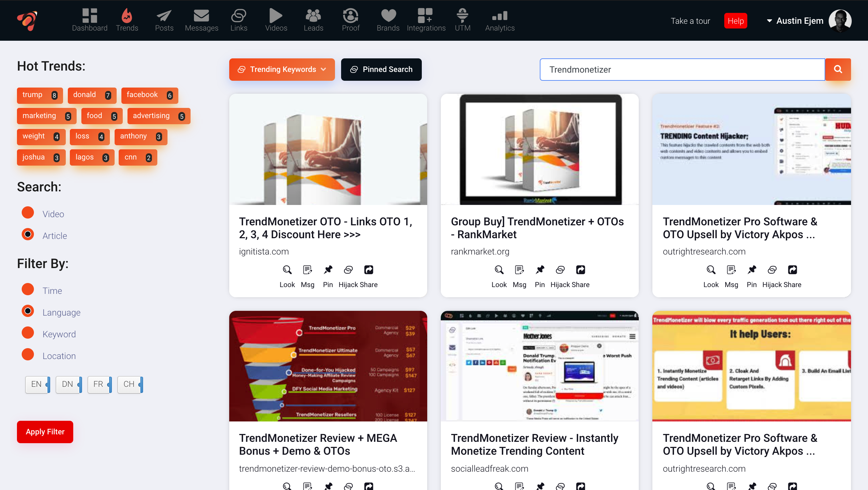
Task: Click Look icon on ignitista.com card
Action: pyautogui.click(x=287, y=270)
